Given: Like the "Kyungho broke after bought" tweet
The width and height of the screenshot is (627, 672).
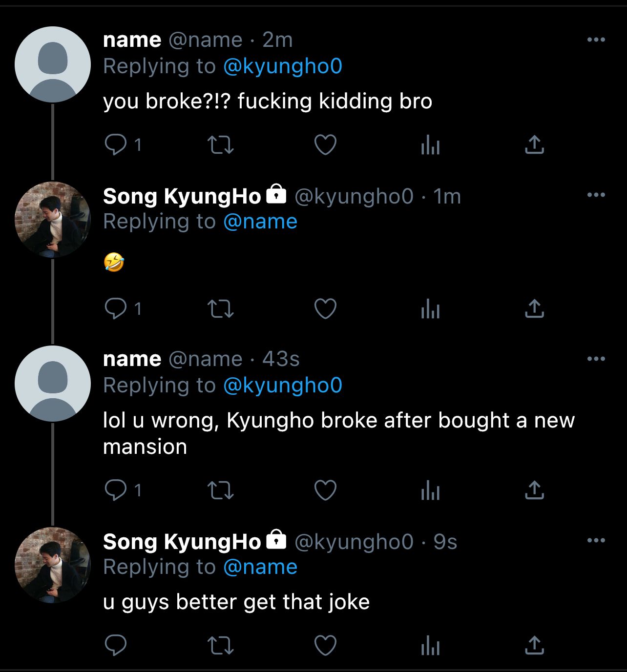Looking at the screenshot, I should (x=325, y=490).
